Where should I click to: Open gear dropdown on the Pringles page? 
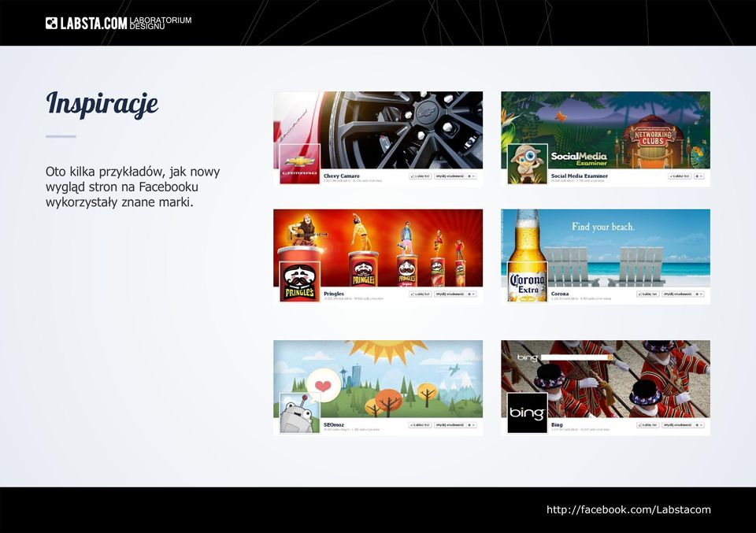coord(471,294)
